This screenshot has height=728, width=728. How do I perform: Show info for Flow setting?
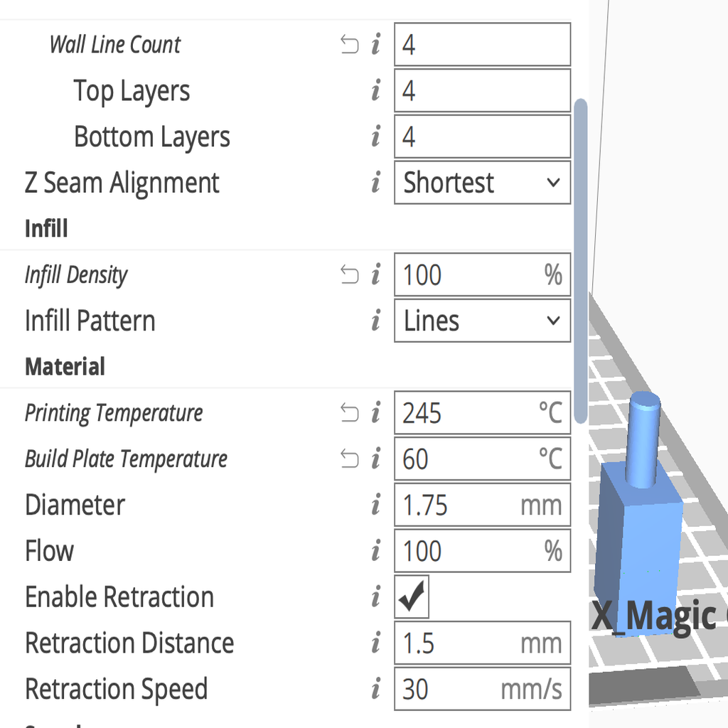[x=376, y=551]
